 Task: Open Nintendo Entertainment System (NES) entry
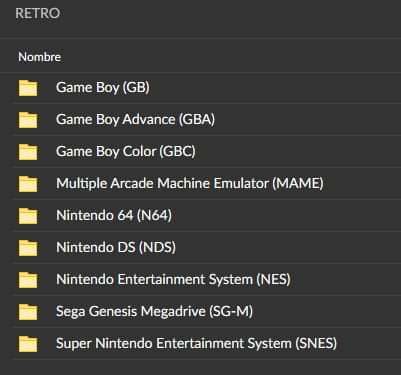tap(173, 280)
